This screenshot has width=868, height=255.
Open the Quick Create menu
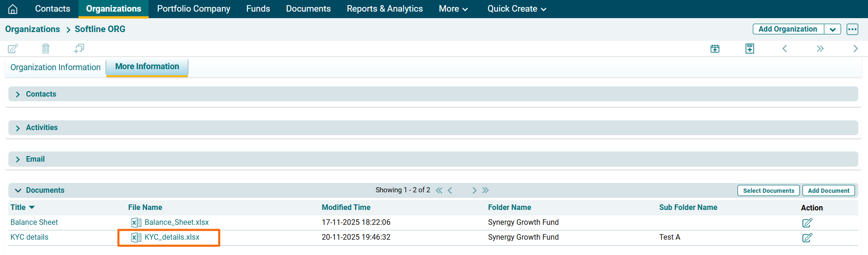tap(516, 9)
